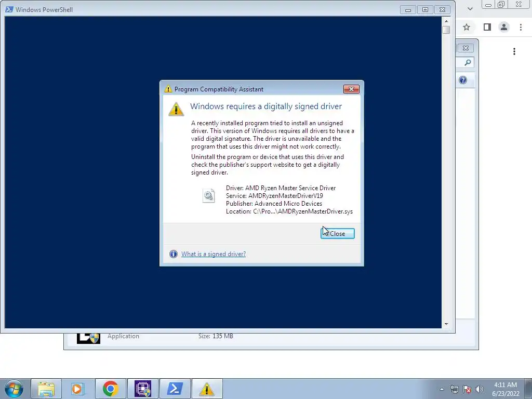Viewport: 532px width, 399px height.
Task: Click the application file thumbnail in details pane
Action: (88, 338)
